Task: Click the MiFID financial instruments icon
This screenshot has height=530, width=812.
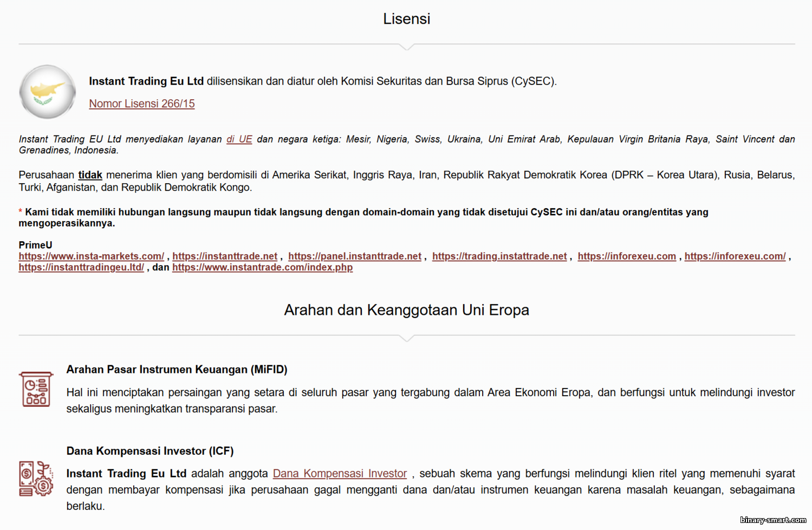Action: click(x=36, y=389)
